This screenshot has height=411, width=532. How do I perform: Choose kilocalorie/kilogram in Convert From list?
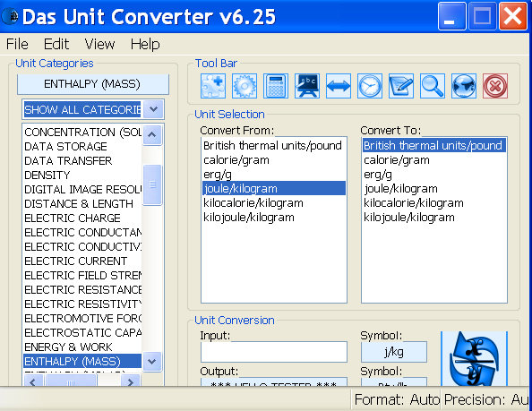(274, 203)
